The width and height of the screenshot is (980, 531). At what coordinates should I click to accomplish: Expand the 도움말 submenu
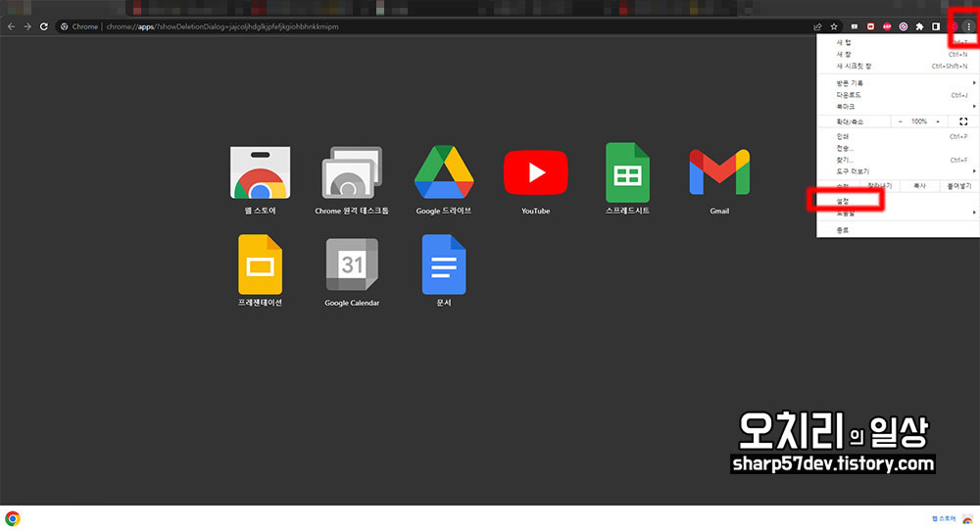898,213
